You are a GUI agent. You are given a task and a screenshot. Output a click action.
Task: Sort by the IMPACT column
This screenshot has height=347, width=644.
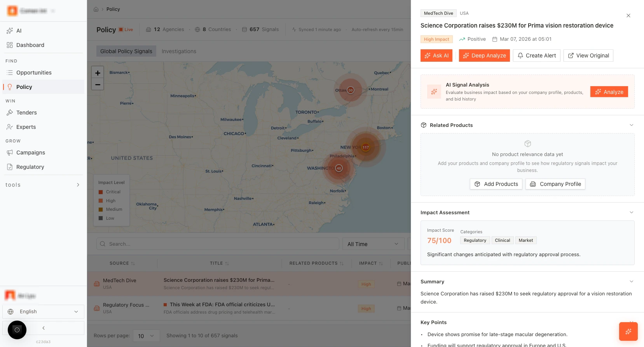371,263
